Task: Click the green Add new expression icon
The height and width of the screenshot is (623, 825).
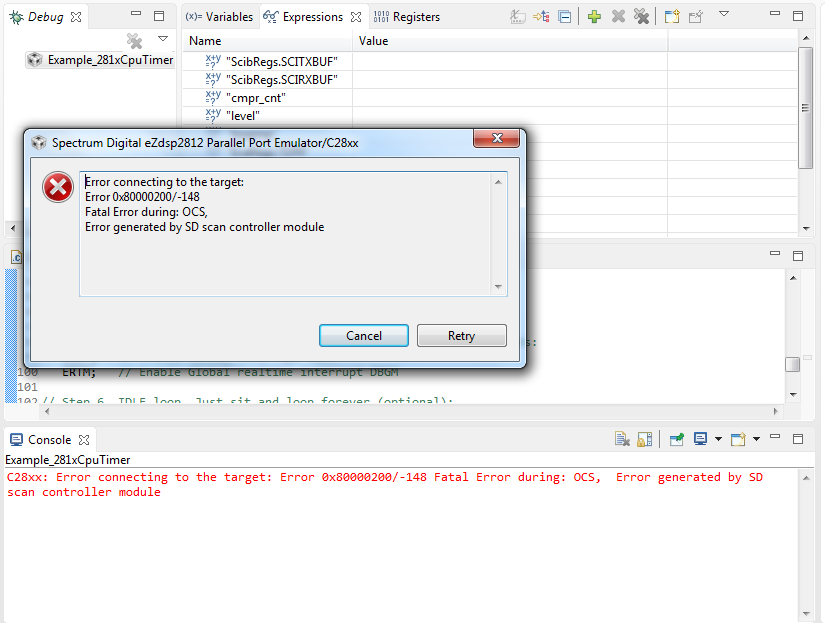Action: (x=595, y=17)
